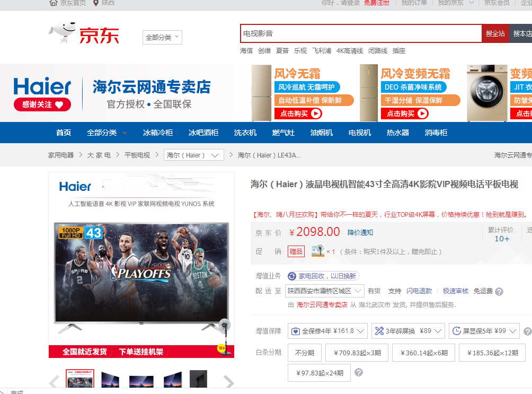Open the 我的京东 top menu dropdown
The height and width of the screenshot is (394, 532).
[456, 3]
